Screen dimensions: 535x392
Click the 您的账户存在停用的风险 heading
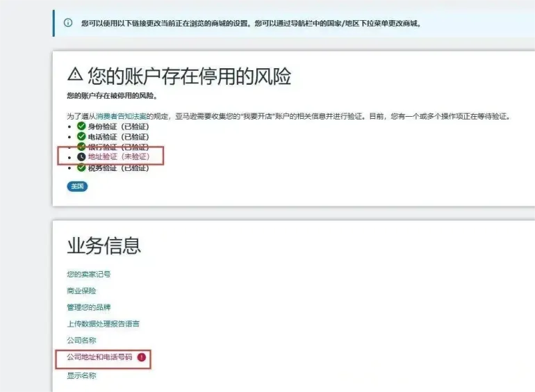pyautogui.click(x=190, y=76)
